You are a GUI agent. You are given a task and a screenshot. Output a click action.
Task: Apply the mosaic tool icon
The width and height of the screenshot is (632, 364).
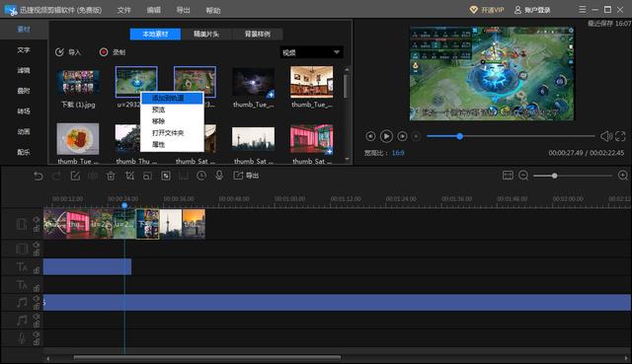pyautogui.click(x=166, y=176)
